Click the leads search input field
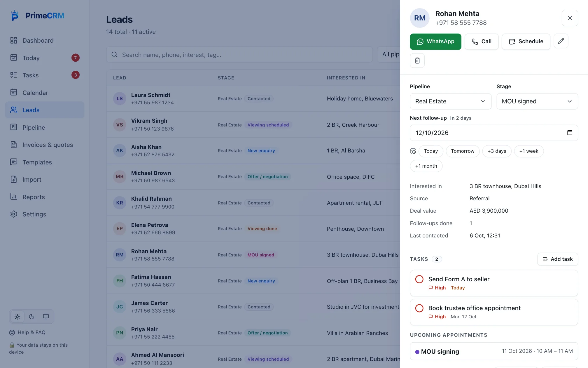Screen dimensions: 588x368 pos(239,54)
